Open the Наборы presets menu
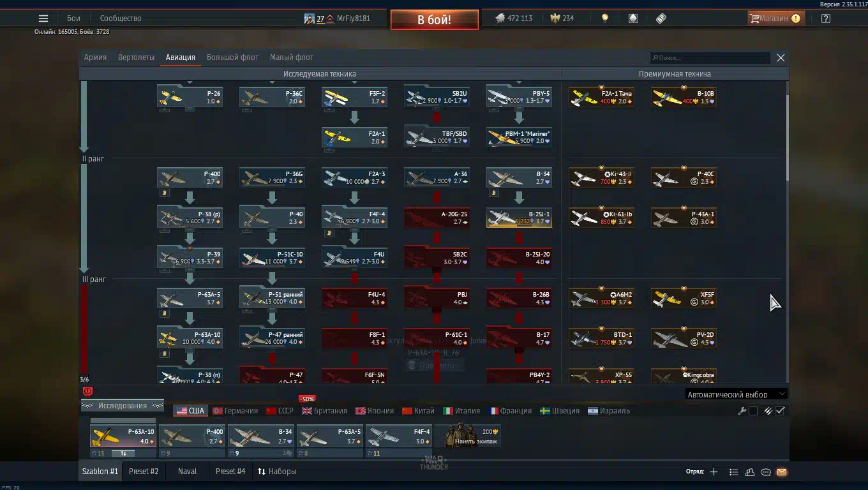 [x=277, y=472]
